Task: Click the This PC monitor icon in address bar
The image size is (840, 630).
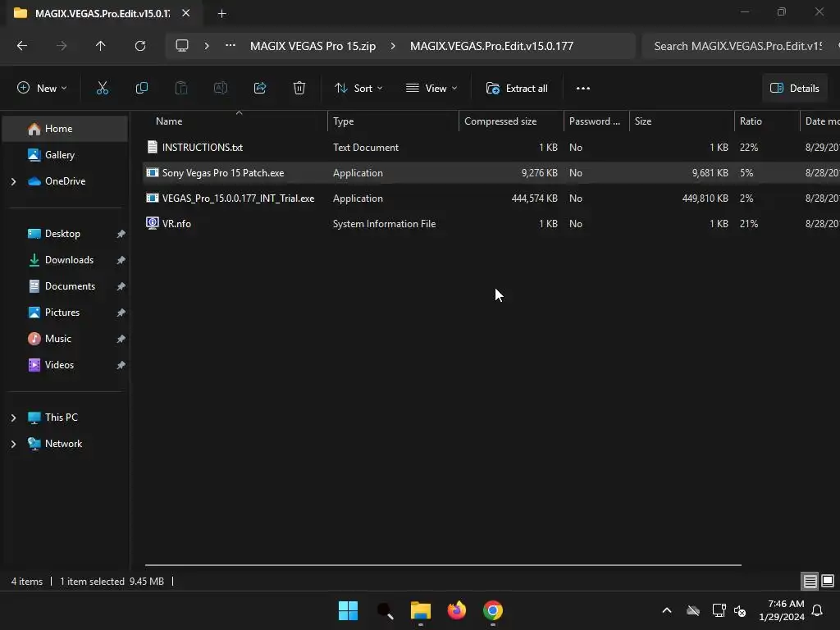Action: [x=182, y=46]
